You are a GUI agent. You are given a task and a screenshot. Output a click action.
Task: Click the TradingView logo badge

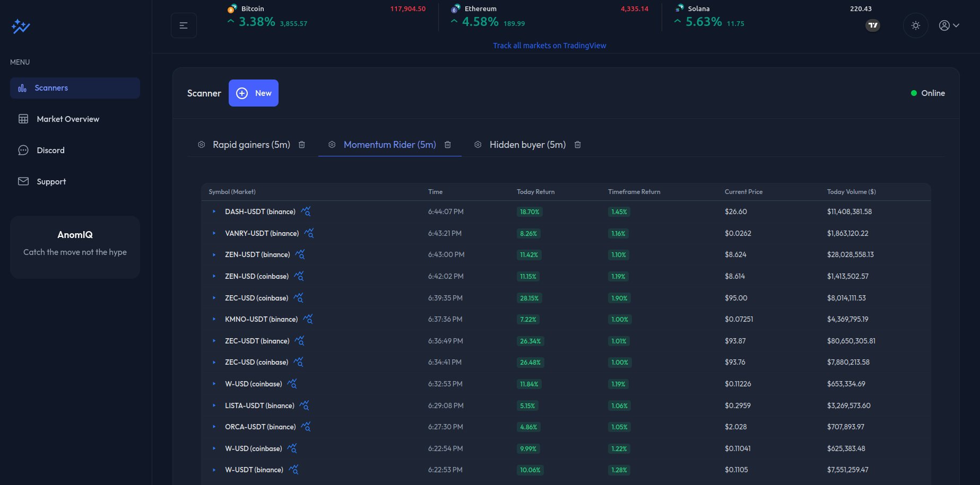coord(872,25)
